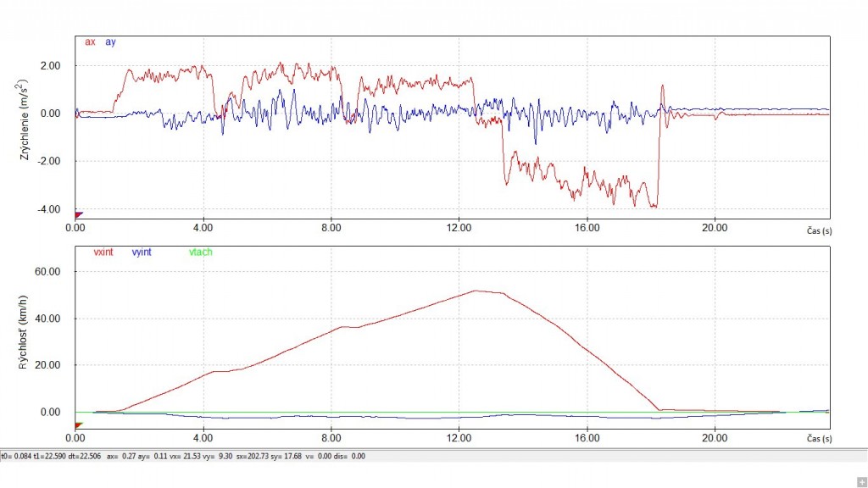Click the 'v= 0.00' status bar value
The width and height of the screenshot is (868, 488).
(x=320, y=457)
